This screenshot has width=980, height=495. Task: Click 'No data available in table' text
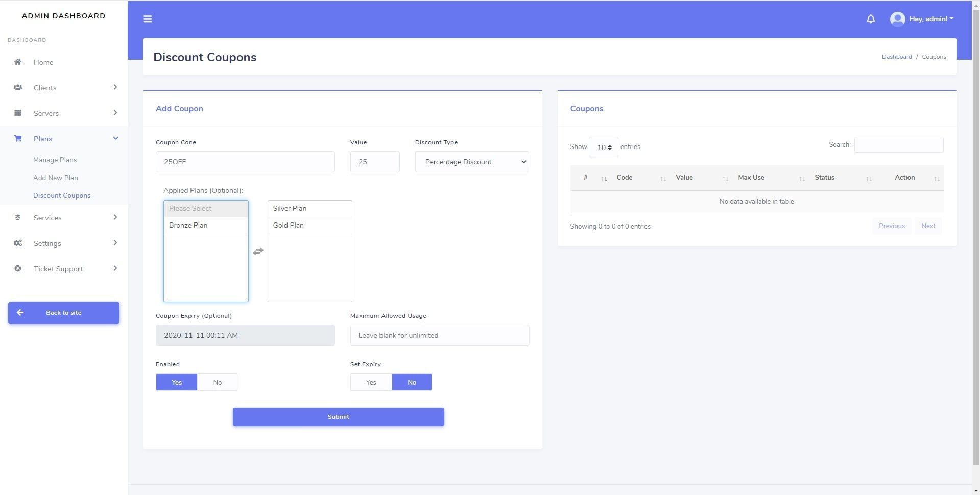tap(756, 202)
